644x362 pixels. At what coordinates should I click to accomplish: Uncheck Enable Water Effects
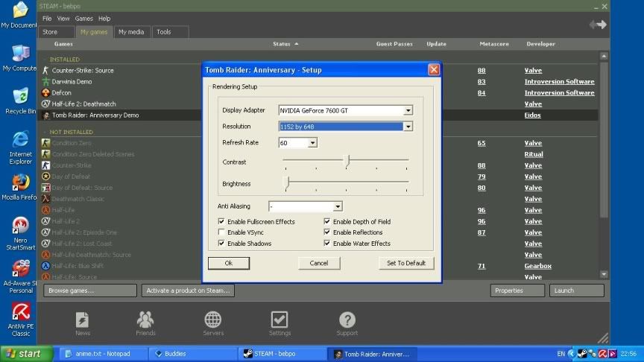tap(327, 244)
